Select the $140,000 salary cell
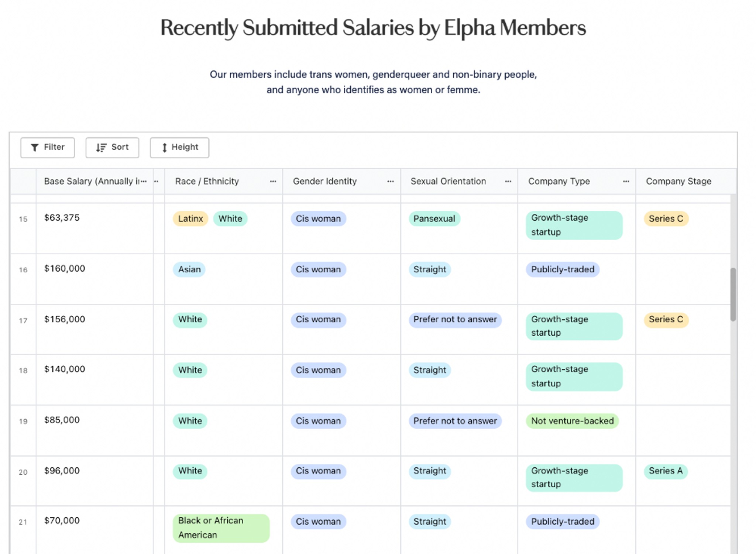This screenshot has width=756, height=554. click(x=94, y=380)
